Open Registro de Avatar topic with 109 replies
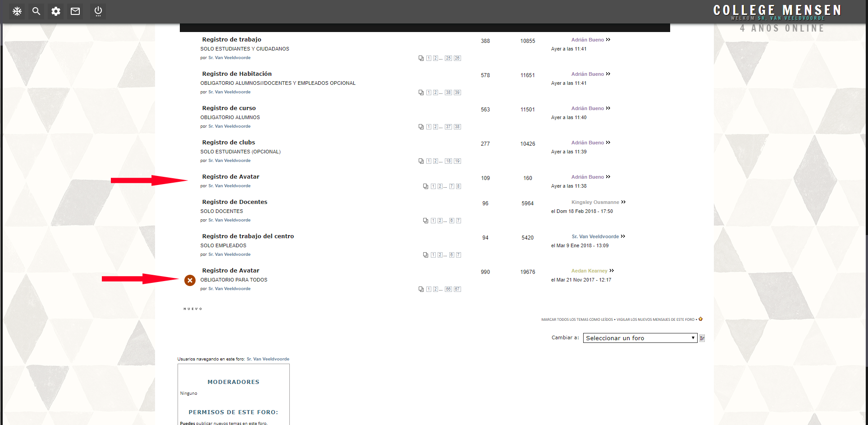 231,177
